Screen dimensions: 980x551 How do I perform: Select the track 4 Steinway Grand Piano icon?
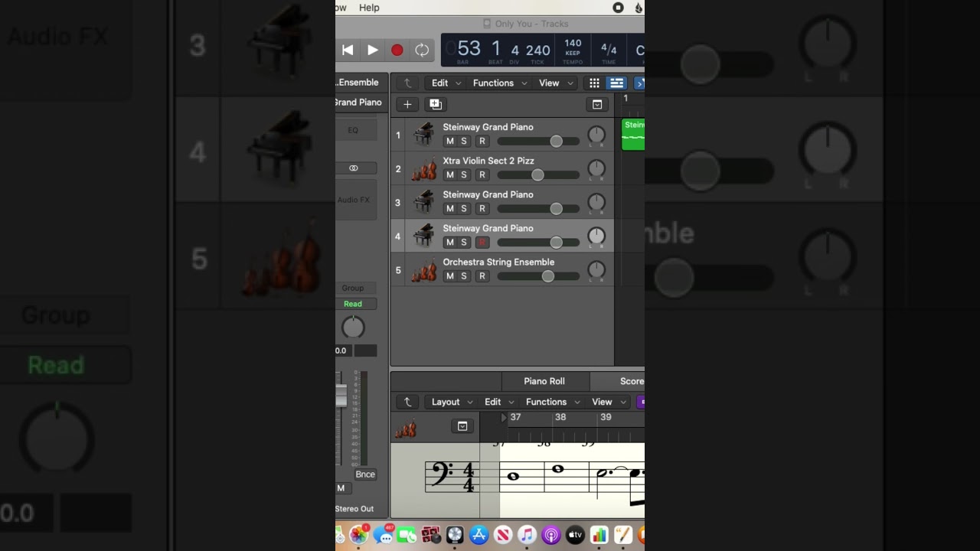[x=423, y=236]
